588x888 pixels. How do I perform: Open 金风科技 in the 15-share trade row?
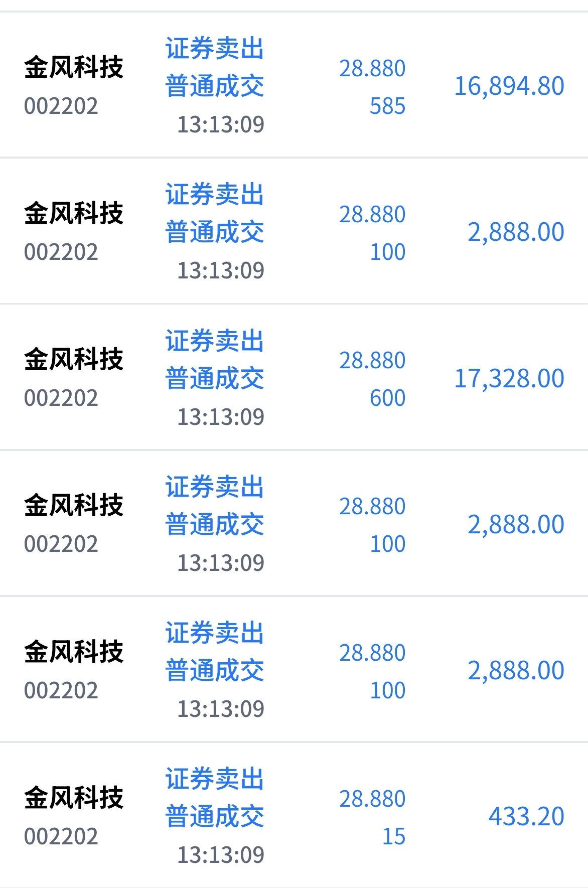74,797
